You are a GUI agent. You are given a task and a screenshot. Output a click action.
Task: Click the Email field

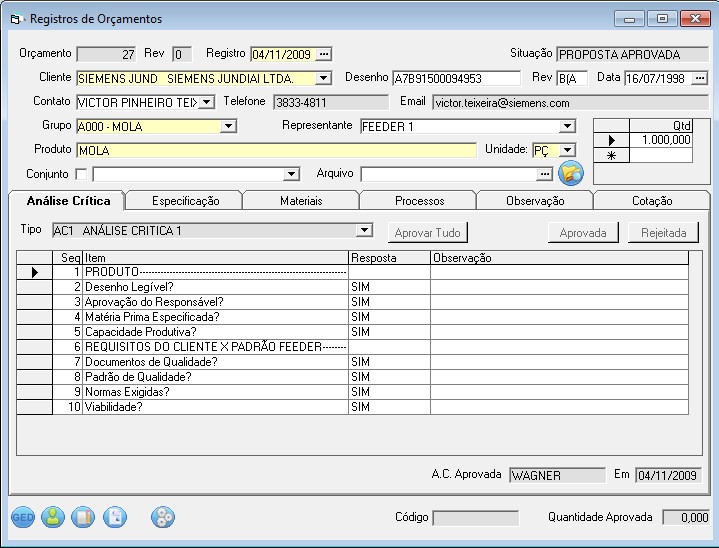570,102
